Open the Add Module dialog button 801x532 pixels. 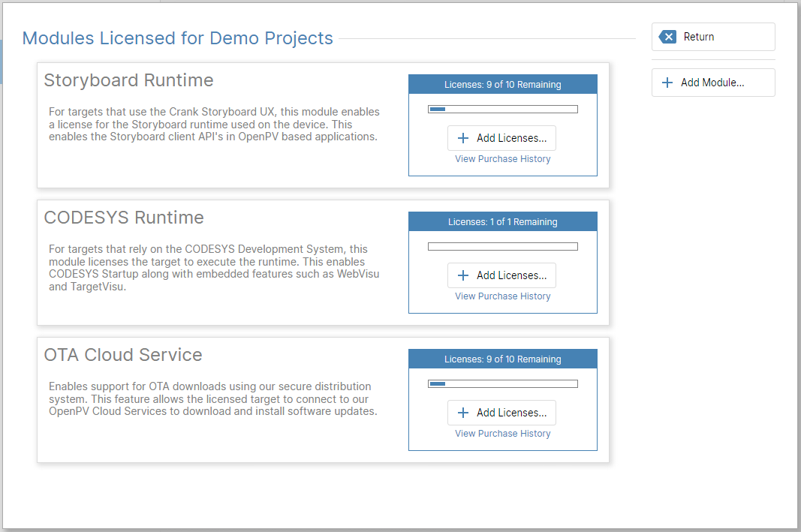713,83
